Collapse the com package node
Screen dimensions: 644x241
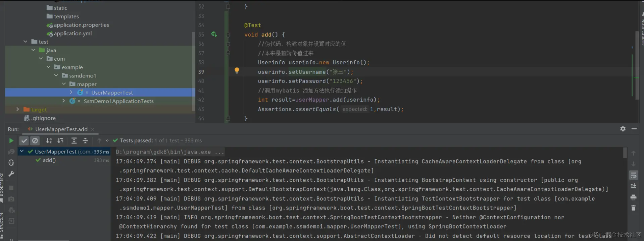pos(41,59)
